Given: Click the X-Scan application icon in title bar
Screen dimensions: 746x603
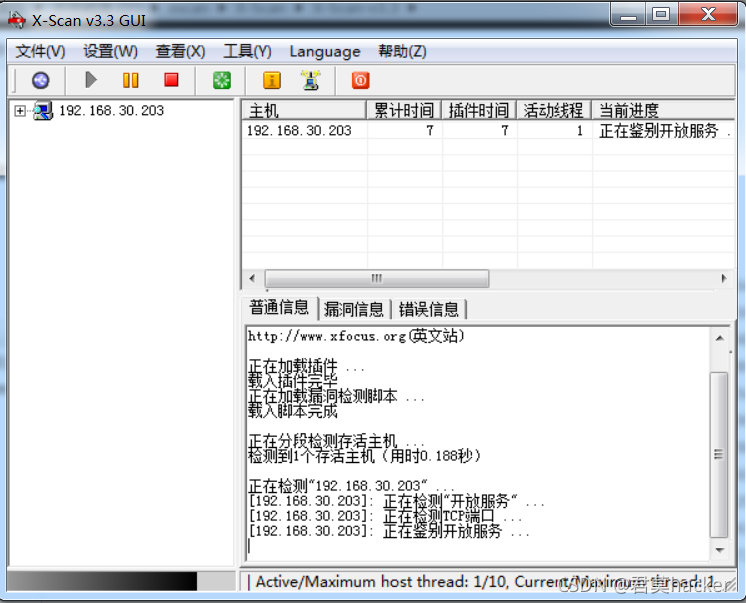Looking at the screenshot, I should click(17, 20).
